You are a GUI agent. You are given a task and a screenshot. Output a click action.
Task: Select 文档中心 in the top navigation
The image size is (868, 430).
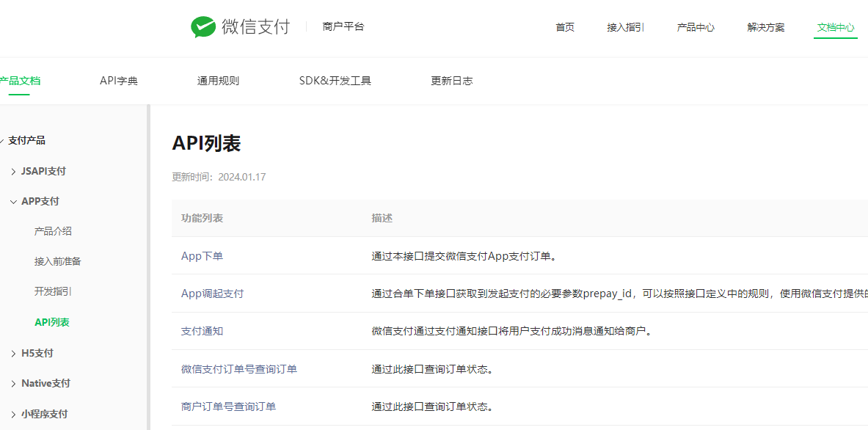pos(836,28)
